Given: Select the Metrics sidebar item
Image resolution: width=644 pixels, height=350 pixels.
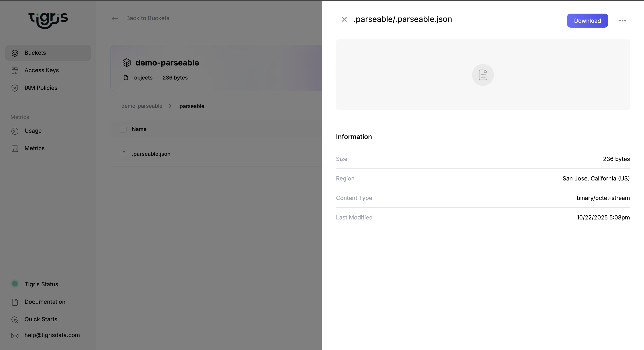Looking at the screenshot, I should pyautogui.click(x=35, y=148).
